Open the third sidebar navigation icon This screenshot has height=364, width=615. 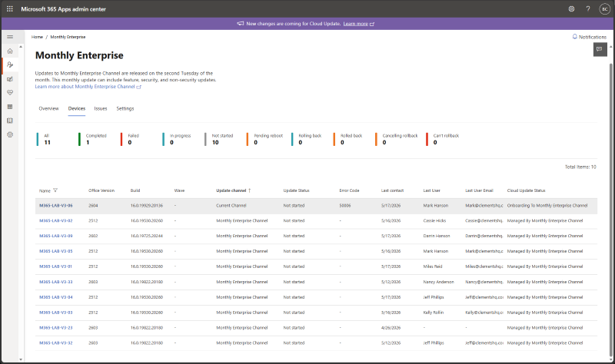coord(10,79)
